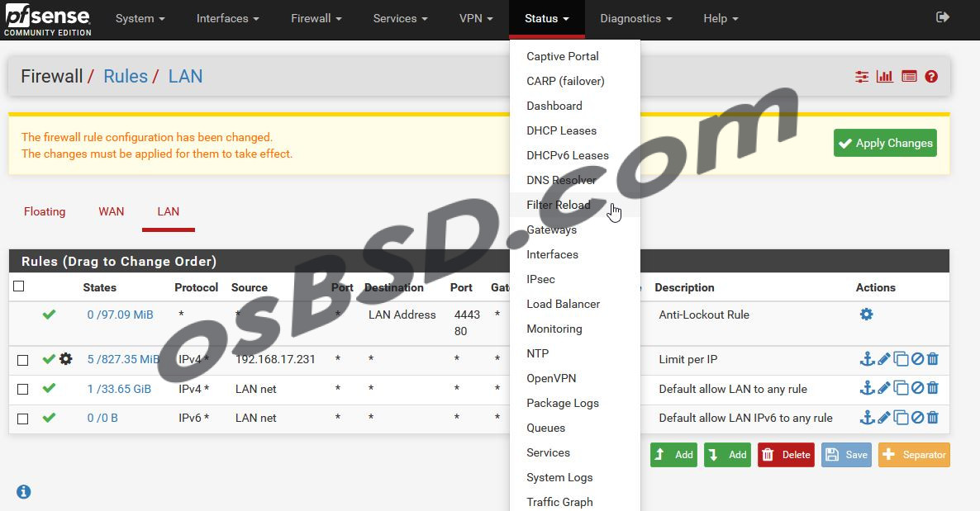Screen dimensions: 980x511
Task: Open NTP status from the dropdown
Action: coord(537,353)
